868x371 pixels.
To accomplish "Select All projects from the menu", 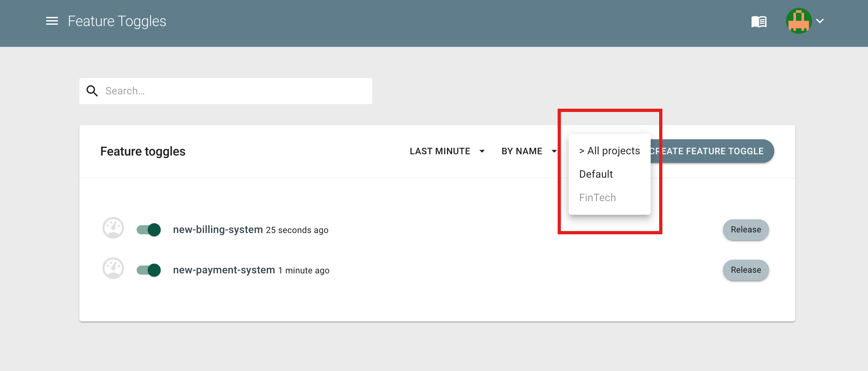I will pyautogui.click(x=609, y=151).
